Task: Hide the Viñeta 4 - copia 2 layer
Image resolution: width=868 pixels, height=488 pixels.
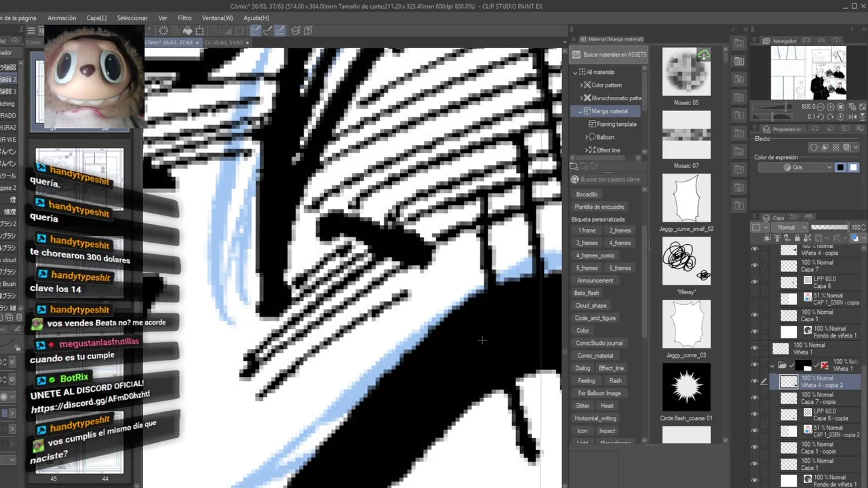Action: click(x=755, y=381)
